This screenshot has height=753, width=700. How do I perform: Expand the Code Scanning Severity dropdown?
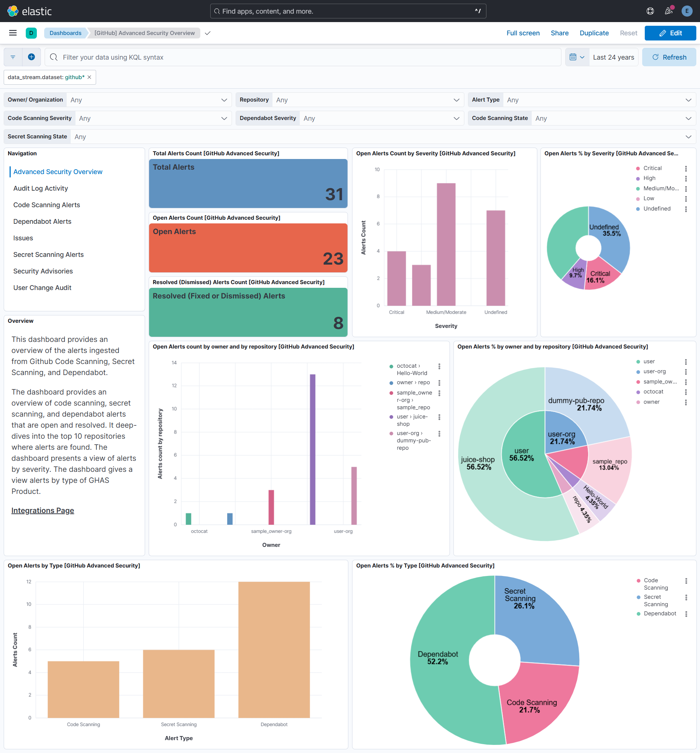click(224, 118)
